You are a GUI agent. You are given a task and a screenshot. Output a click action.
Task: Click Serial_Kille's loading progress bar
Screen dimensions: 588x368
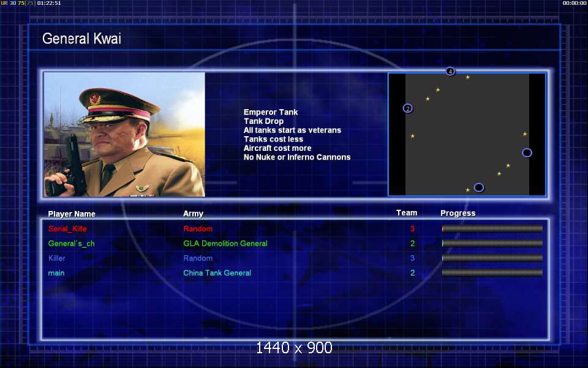pos(492,228)
